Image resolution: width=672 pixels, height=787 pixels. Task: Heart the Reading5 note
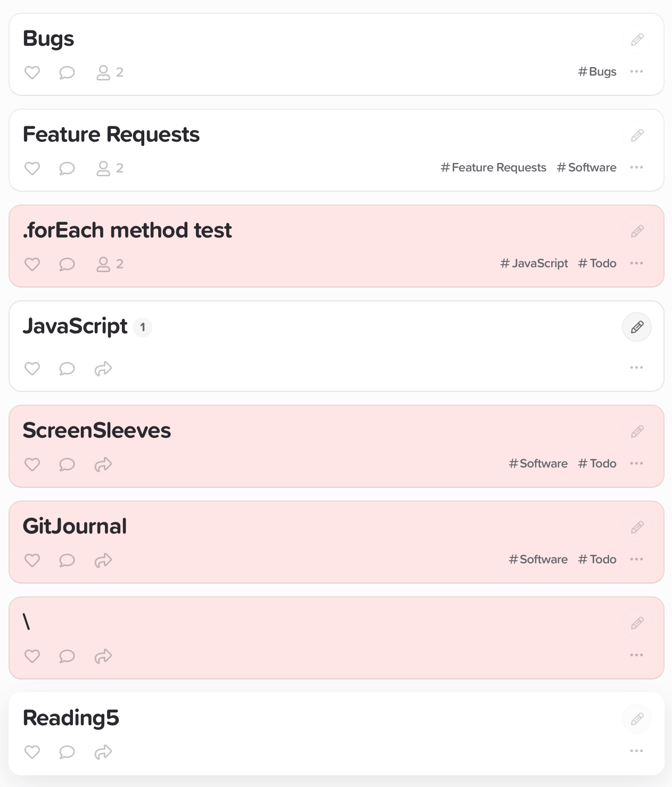click(x=32, y=752)
